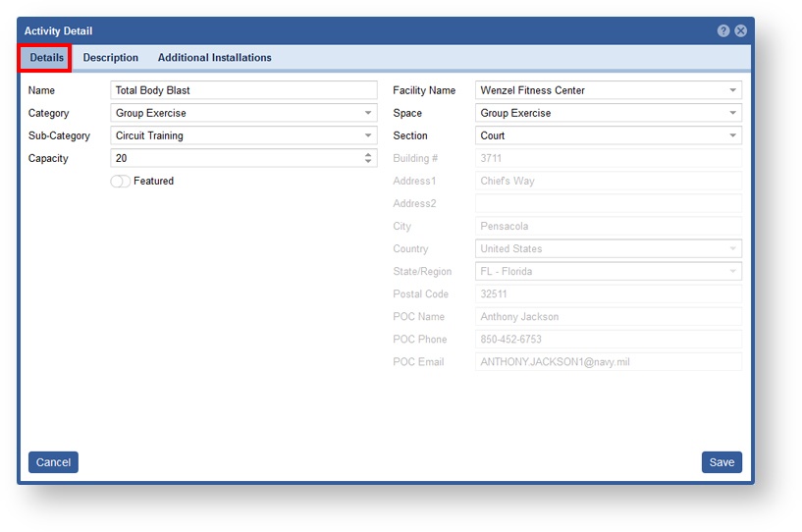802x532 pixels.
Task: Open the Facility Name dropdown
Action: (732, 90)
